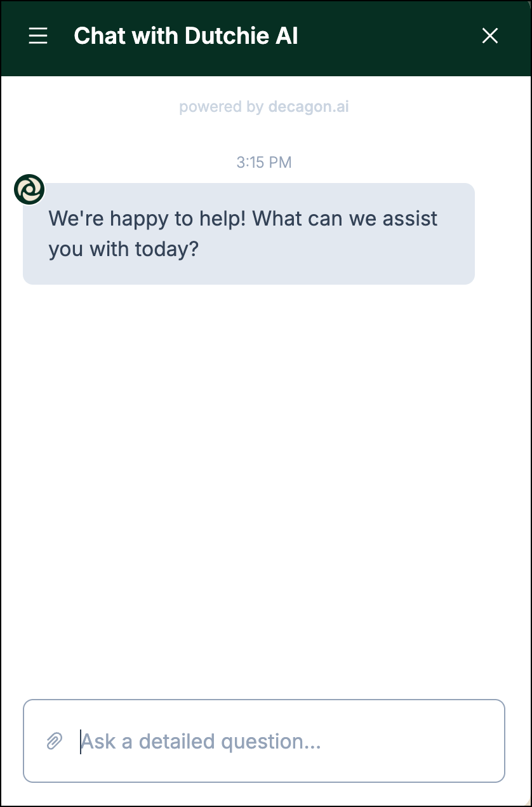Click the decagon.ai brand text
The image size is (532, 807).
tap(309, 107)
